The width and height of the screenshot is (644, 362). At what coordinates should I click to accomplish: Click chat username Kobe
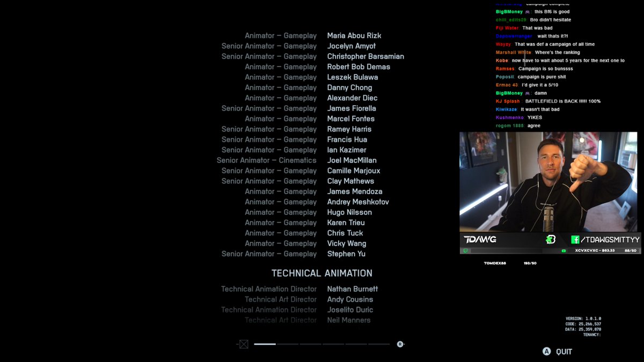coord(502,61)
